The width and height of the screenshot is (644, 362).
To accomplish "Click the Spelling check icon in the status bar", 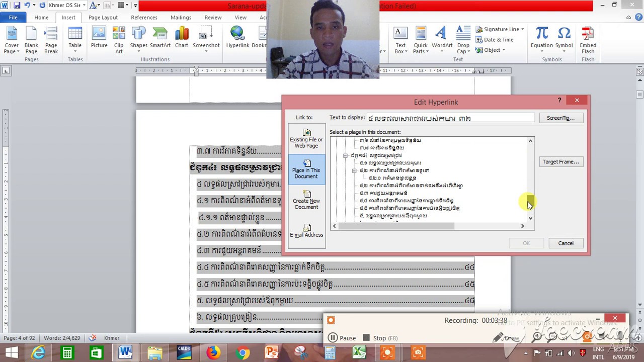I will coord(92,338).
